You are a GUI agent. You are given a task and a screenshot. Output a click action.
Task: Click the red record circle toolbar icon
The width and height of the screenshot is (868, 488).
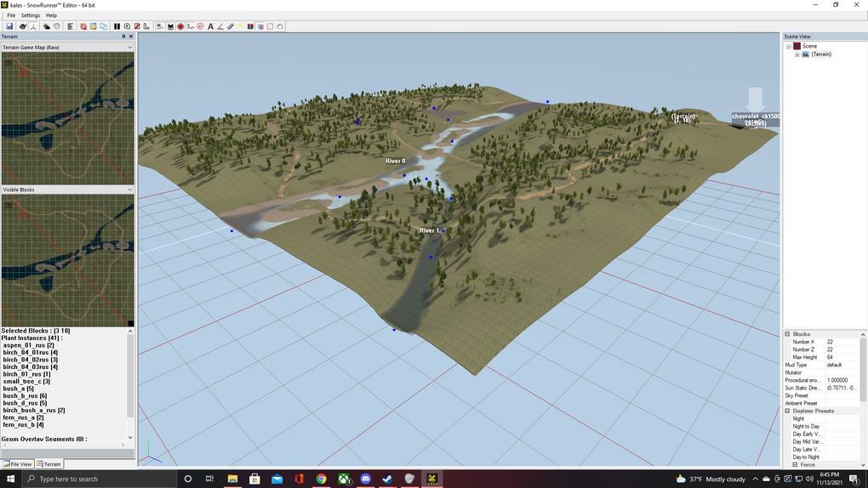coord(180,26)
